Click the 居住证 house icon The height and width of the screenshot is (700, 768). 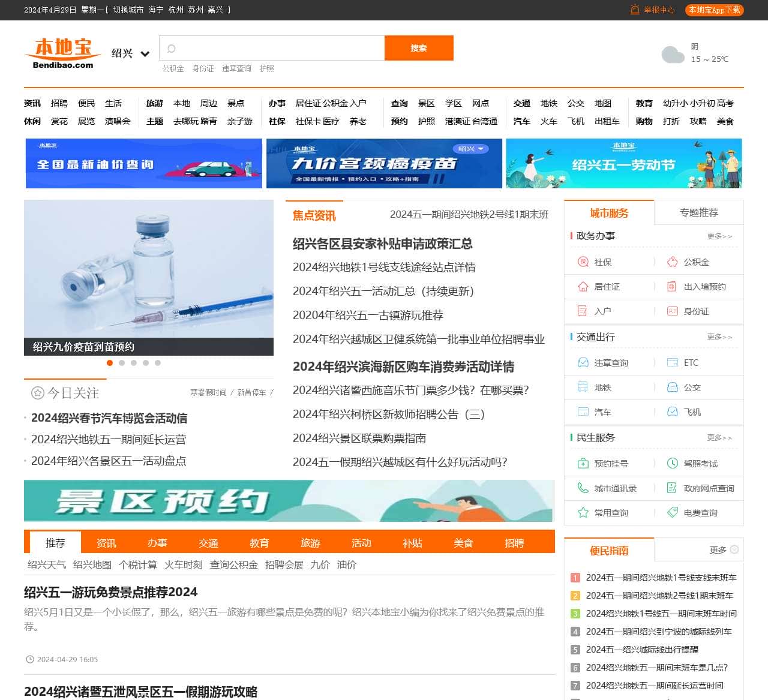click(582, 287)
